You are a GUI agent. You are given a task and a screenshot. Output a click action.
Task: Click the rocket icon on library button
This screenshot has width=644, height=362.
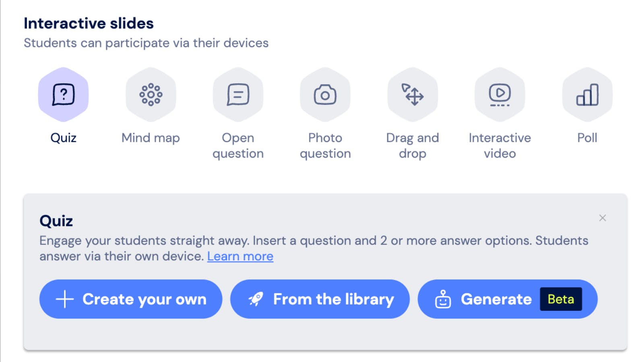tap(256, 299)
